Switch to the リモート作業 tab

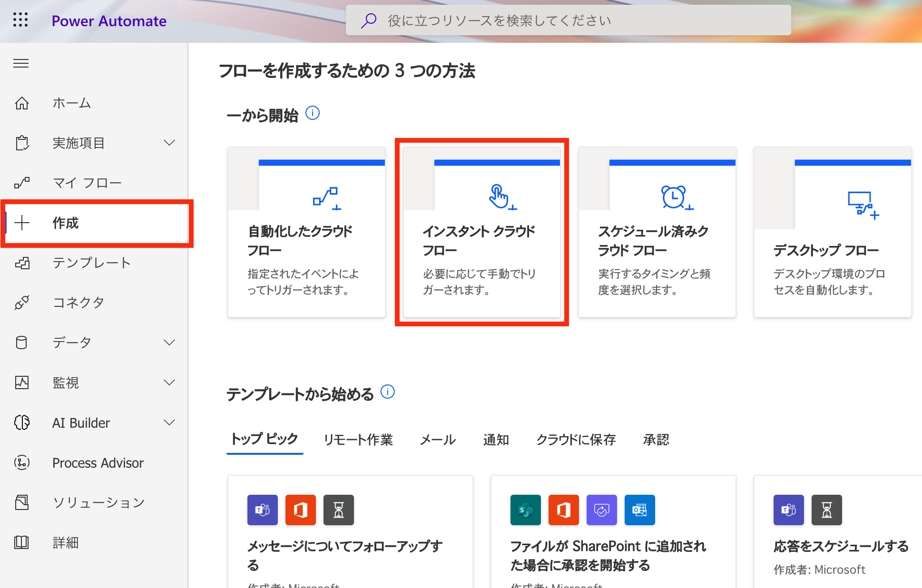coord(358,440)
